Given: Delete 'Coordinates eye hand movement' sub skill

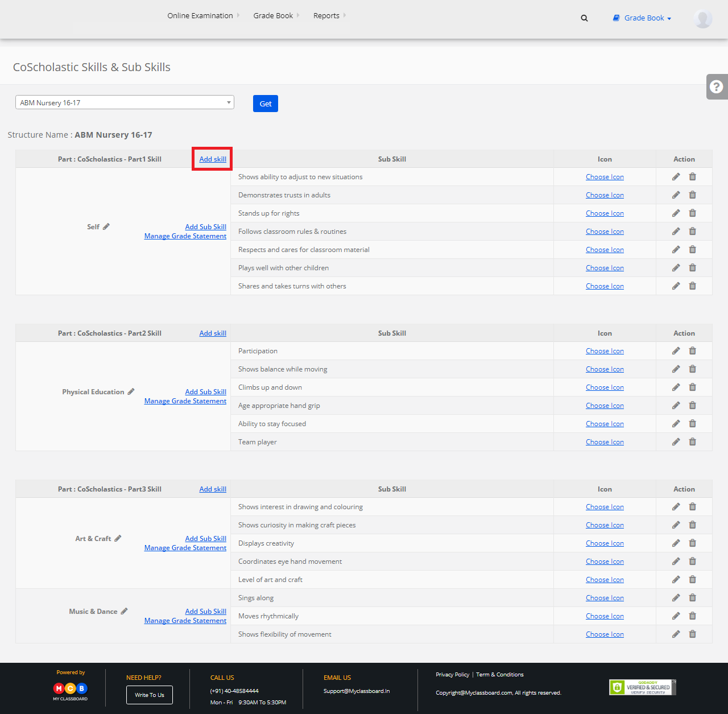Looking at the screenshot, I should 692,562.
